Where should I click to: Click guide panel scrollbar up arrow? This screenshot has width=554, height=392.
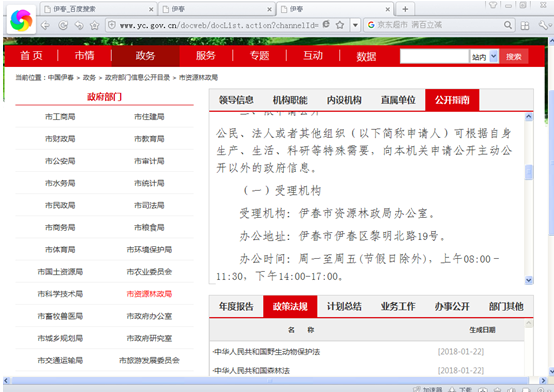(529, 117)
